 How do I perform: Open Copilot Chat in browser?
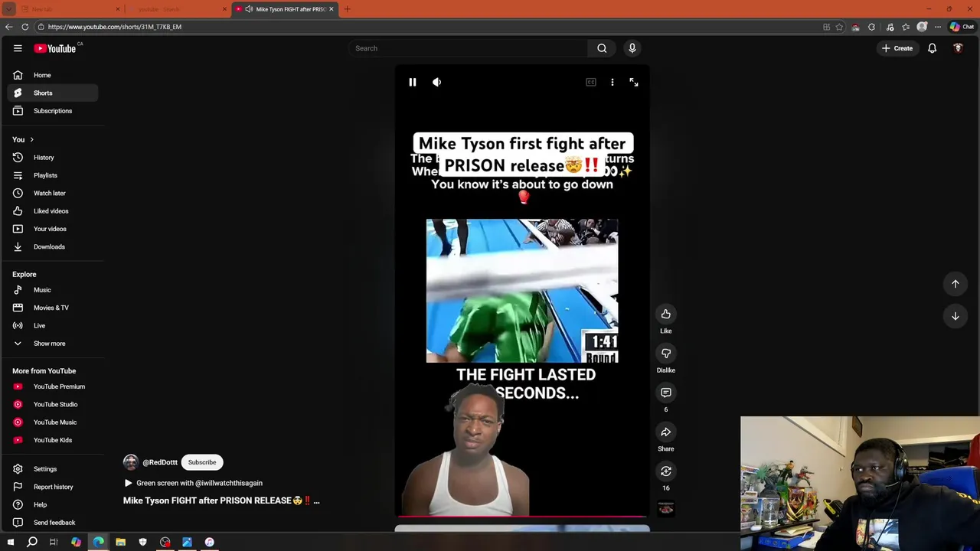pos(962,27)
